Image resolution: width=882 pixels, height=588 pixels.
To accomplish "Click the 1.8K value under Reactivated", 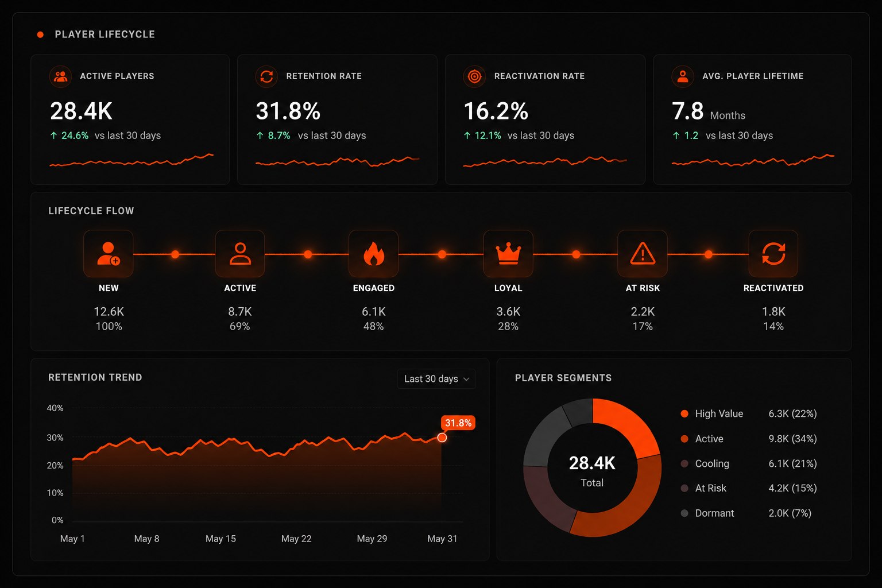I will coord(773,312).
